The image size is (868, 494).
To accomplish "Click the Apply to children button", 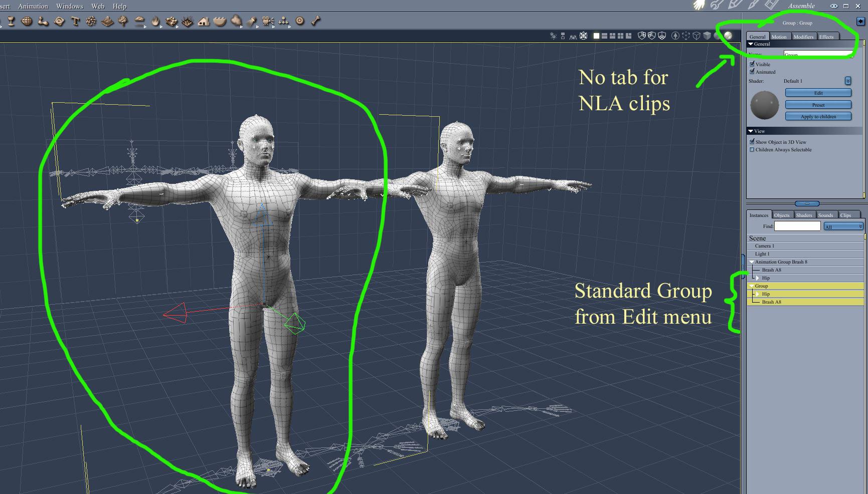I will [818, 116].
